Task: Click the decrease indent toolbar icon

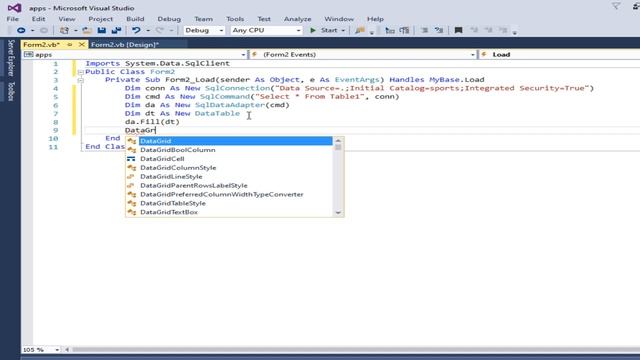Action: 390,30
